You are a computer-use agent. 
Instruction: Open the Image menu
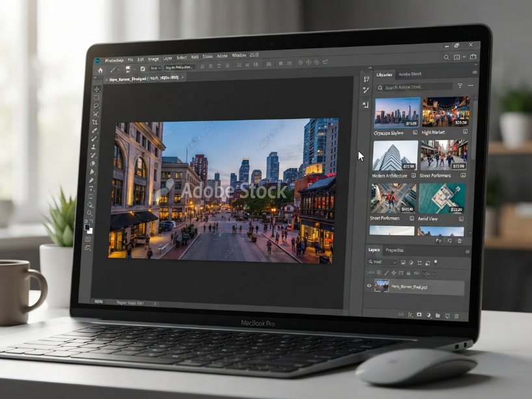point(153,59)
